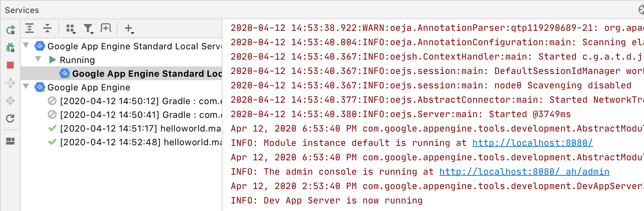The height and width of the screenshot is (211, 644).
Task: Open the localhost:8080 link
Action: pos(532,143)
